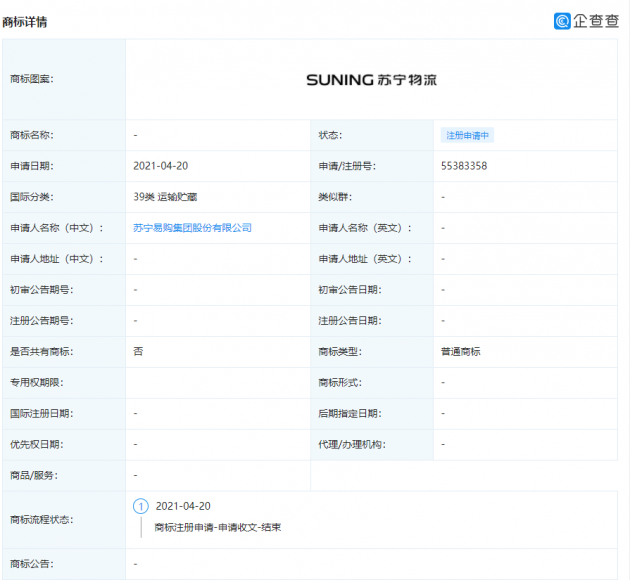630x580 pixels.
Task: Select the 39类 运输贮藏 classification value
Action: (x=165, y=197)
